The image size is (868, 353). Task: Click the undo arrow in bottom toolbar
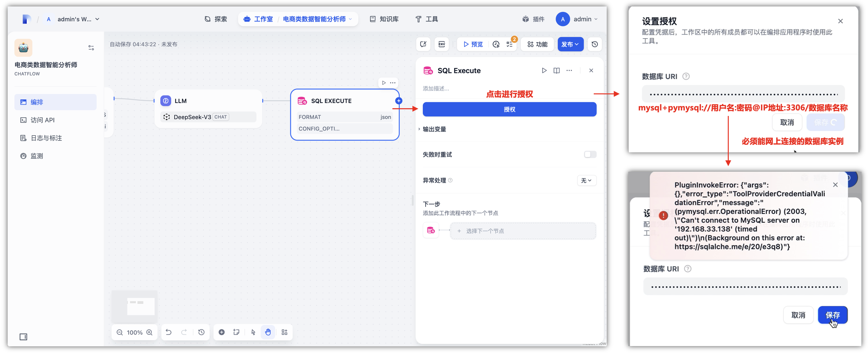[168, 332]
